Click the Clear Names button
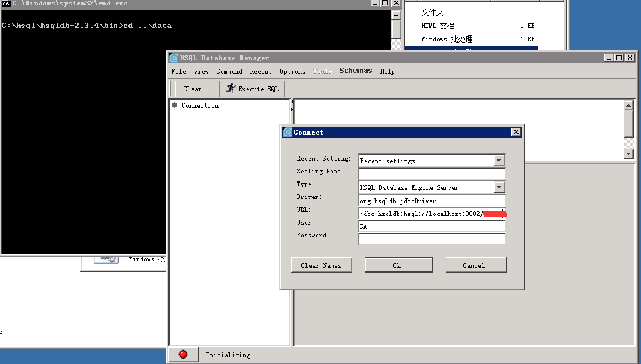 click(321, 265)
